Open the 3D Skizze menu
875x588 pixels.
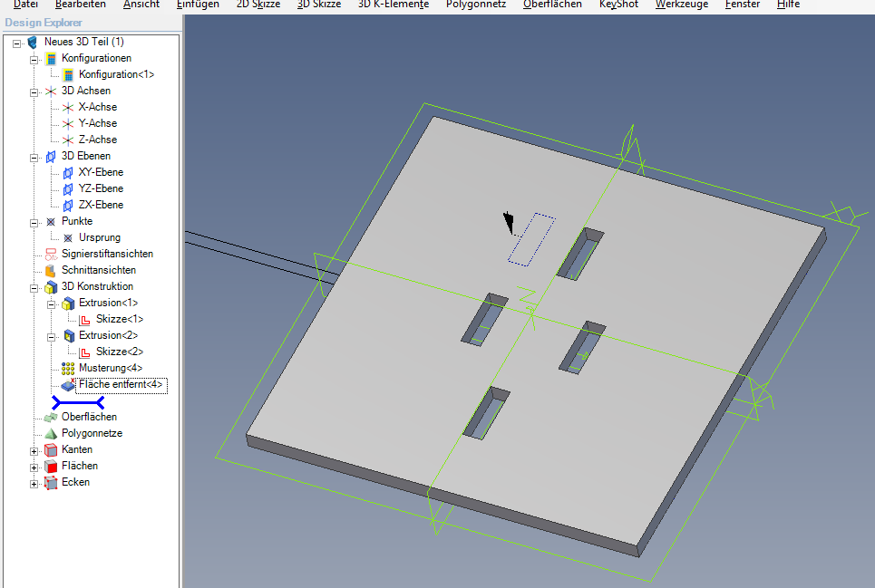click(319, 5)
